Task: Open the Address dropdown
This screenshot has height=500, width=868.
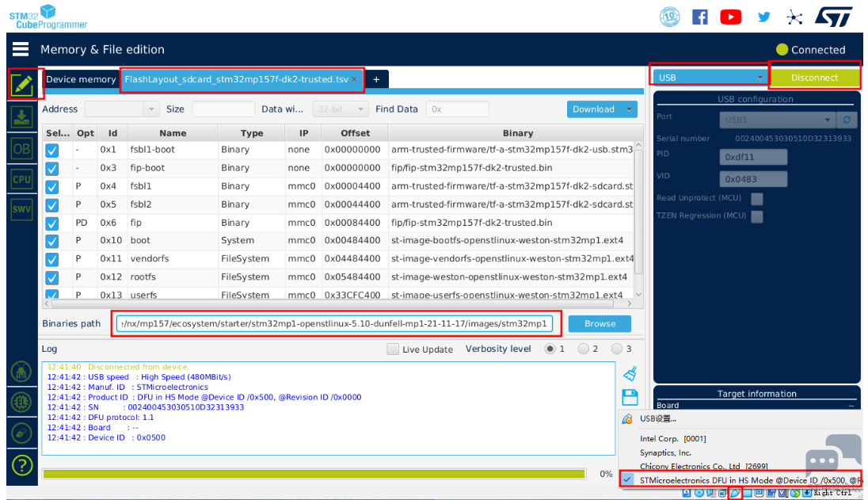Action: [x=122, y=109]
